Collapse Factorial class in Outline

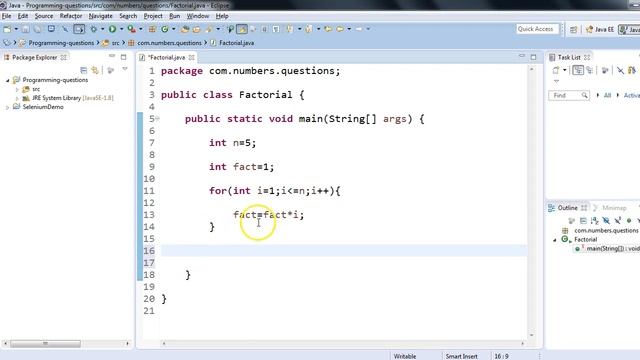click(555, 240)
